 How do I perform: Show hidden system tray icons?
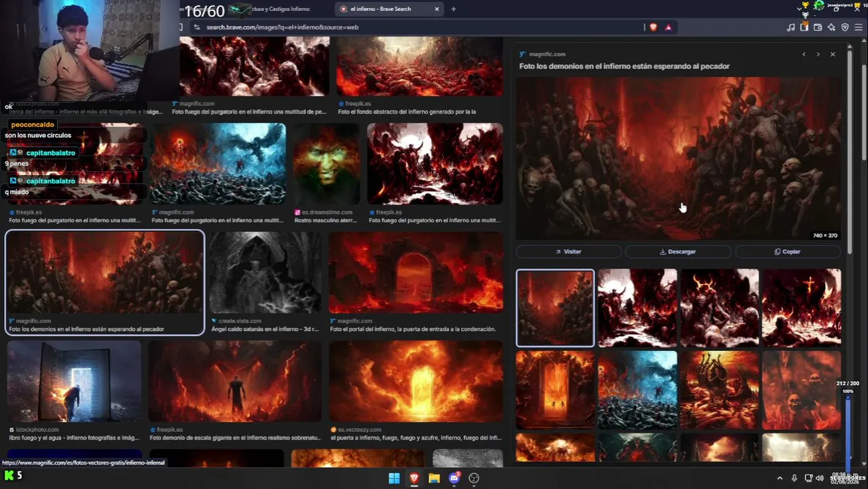[780, 478]
